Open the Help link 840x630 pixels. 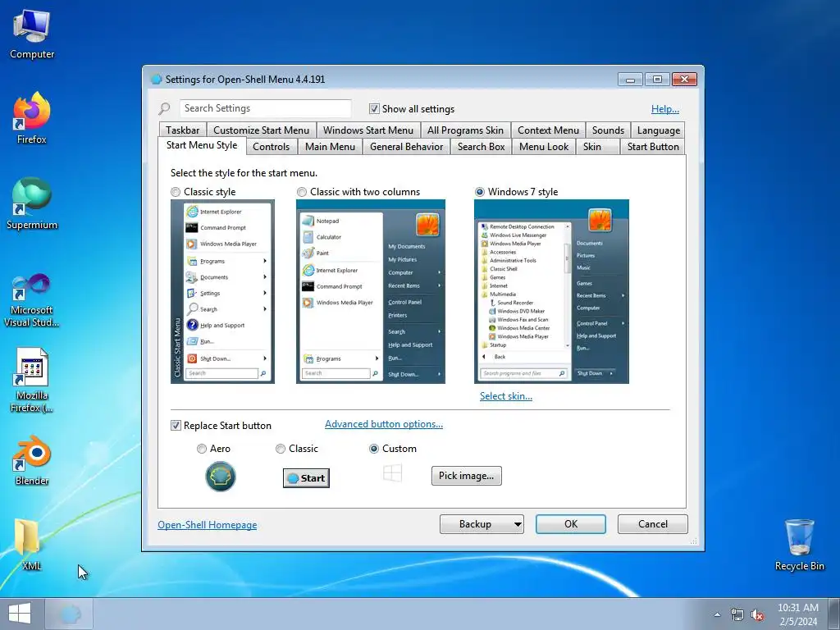click(x=664, y=109)
